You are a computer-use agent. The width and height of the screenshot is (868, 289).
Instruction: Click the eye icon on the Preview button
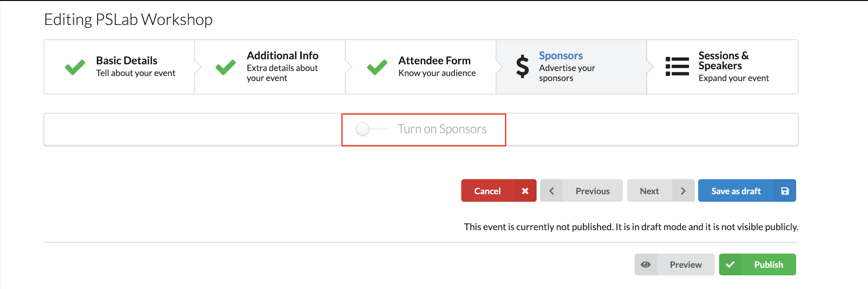[645, 265]
